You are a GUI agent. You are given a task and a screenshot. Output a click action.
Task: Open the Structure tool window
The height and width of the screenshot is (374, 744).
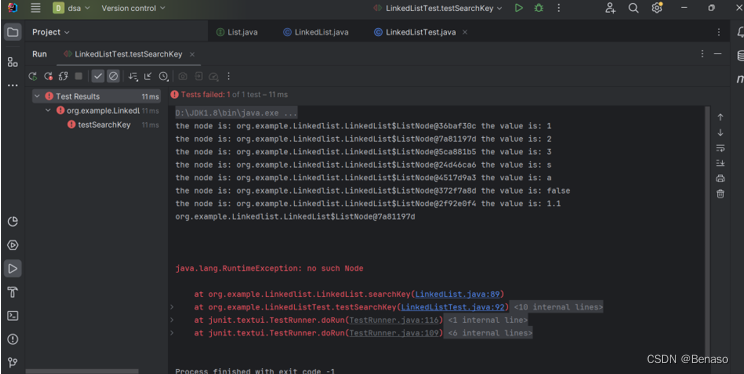point(13,62)
